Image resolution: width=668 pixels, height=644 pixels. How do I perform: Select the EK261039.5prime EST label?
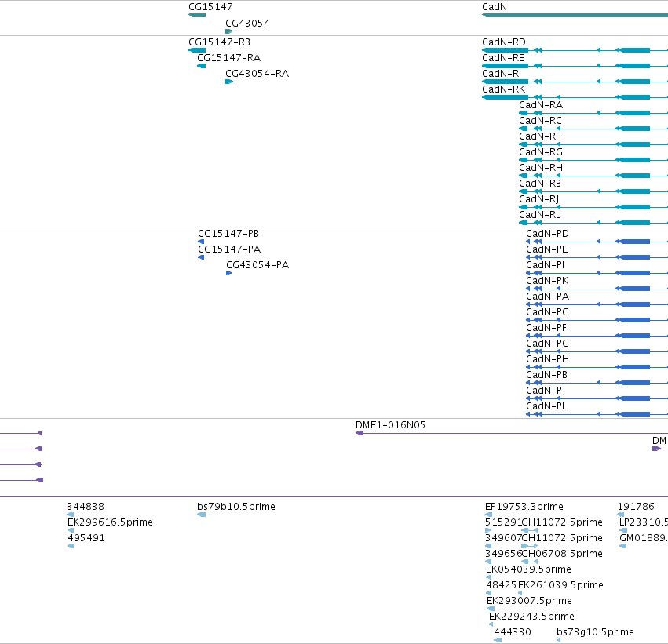click(560, 585)
